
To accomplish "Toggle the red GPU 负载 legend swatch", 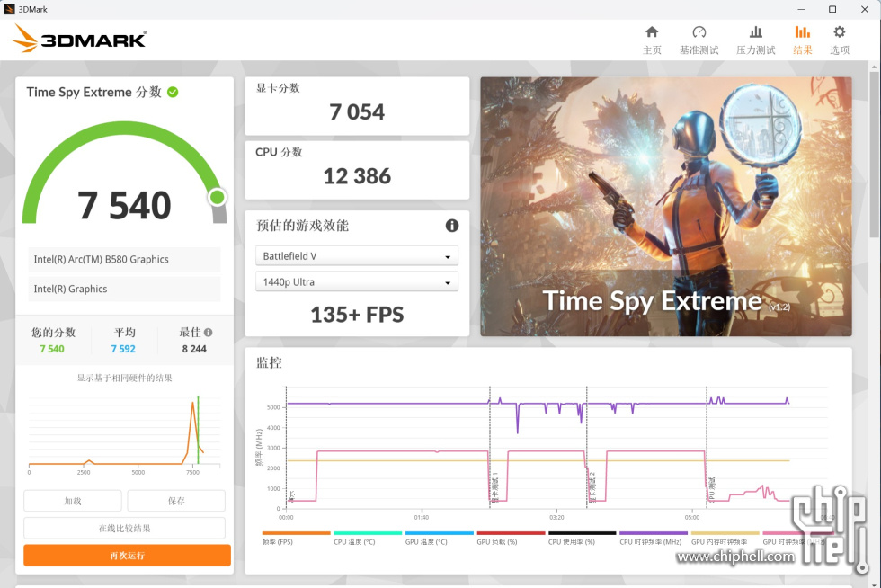I will [x=511, y=533].
